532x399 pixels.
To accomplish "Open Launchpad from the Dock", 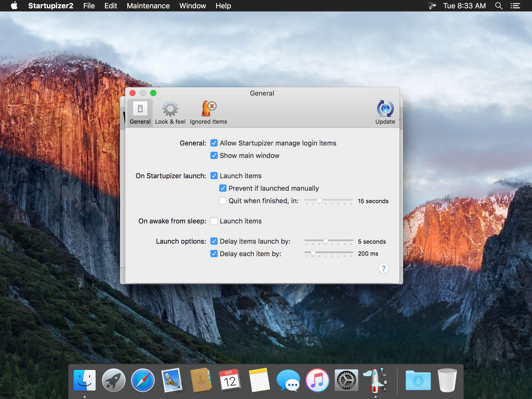I will (x=114, y=380).
